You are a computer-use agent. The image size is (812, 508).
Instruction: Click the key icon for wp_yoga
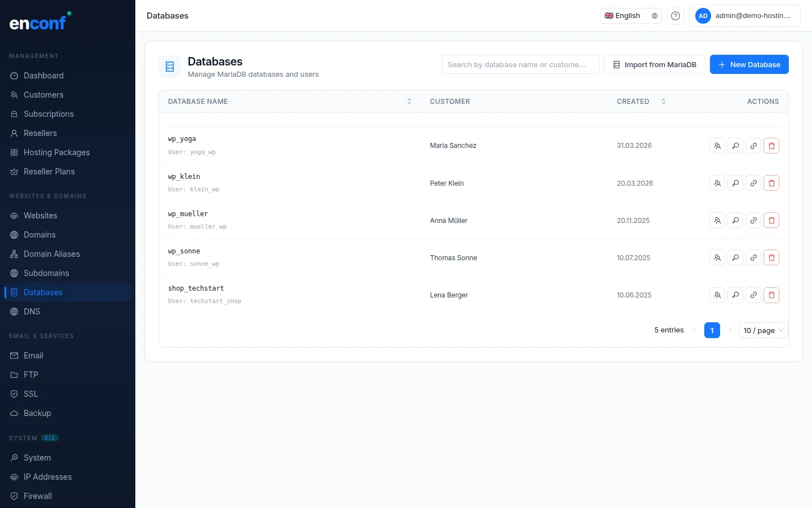click(x=735, y=146)
